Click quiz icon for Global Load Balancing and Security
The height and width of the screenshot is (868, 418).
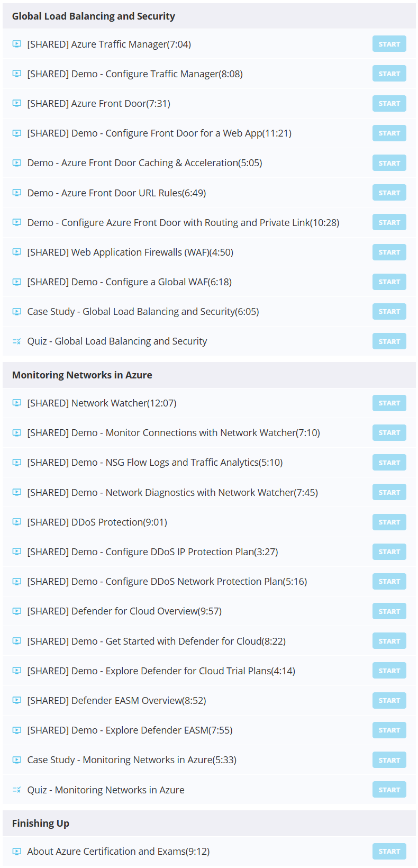pyautogui.click(x=17, y=341)
